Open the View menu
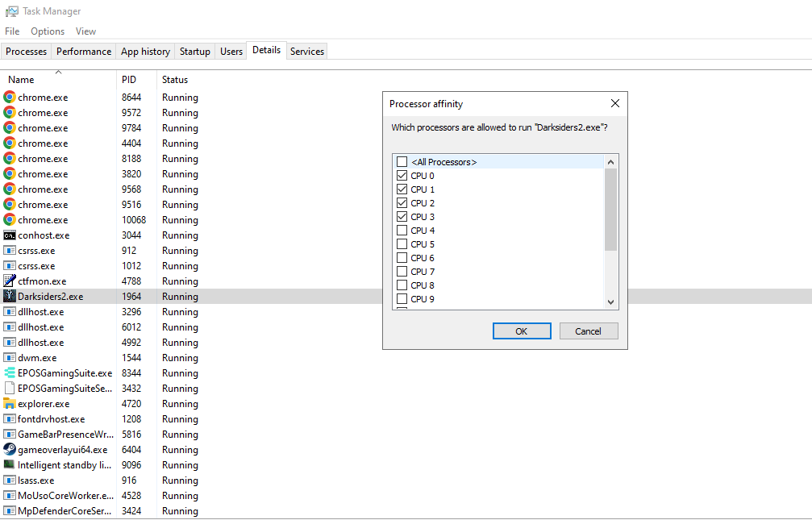Viewport: 812px width, 520px height. click(85, 31)
